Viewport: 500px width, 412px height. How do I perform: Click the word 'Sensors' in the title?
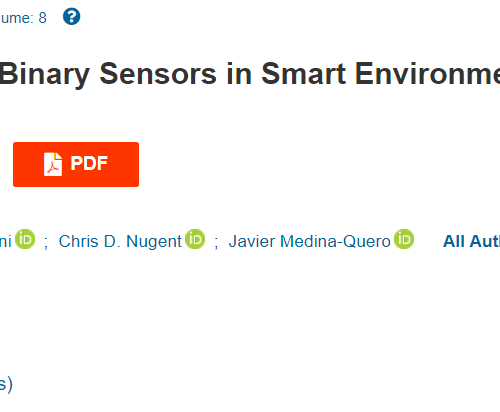tap(158, 74)
